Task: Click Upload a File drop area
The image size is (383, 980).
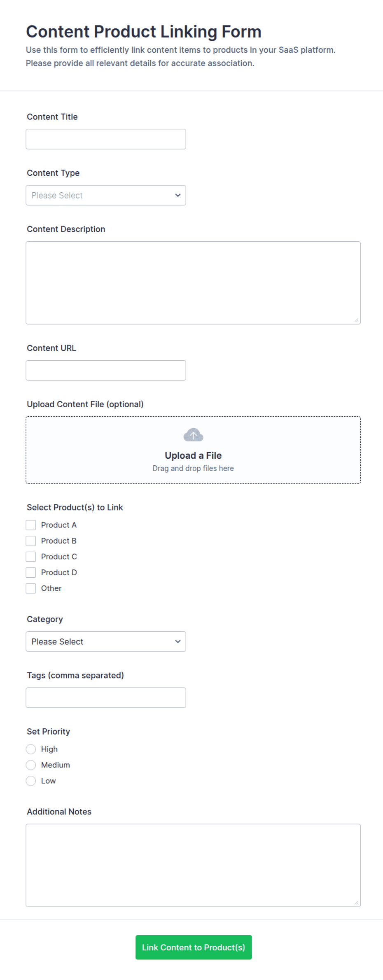Action: (193, 450)
